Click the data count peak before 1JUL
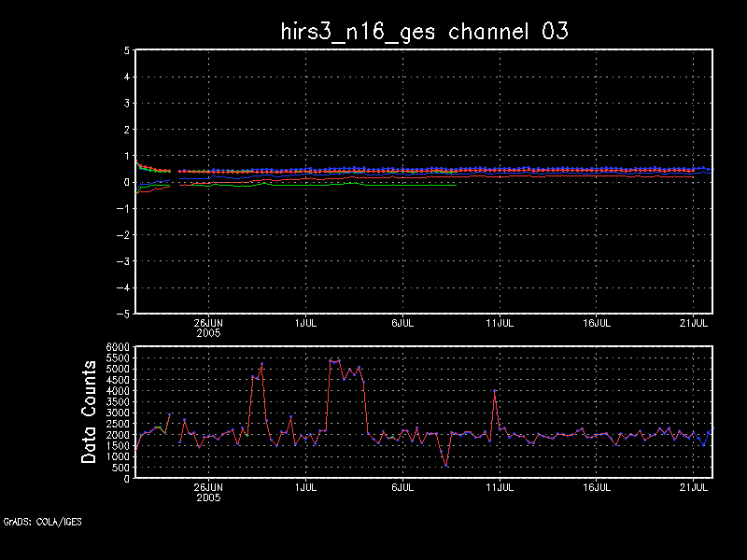 pos(261,365)
